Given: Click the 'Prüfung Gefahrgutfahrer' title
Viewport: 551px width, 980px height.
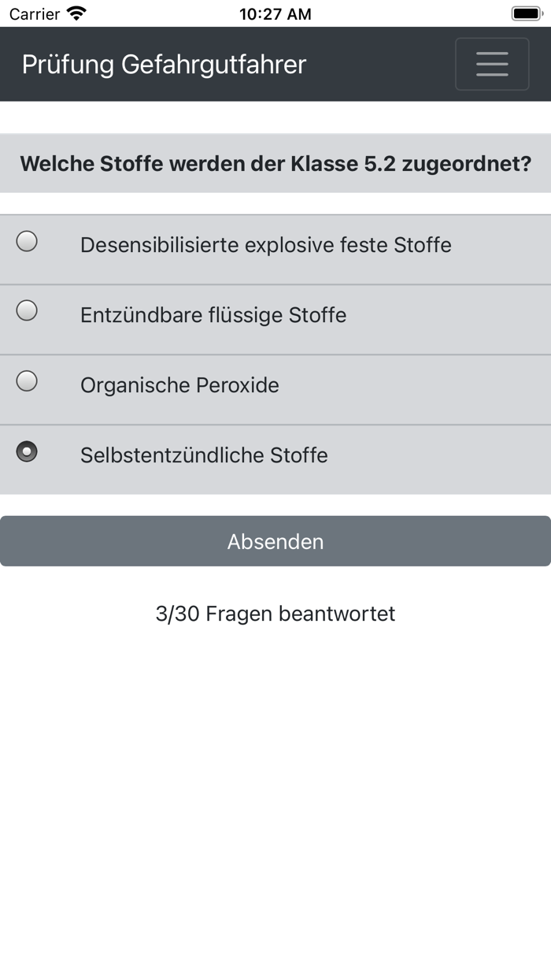Looking at the screenshot, I should tap(164, 65).
